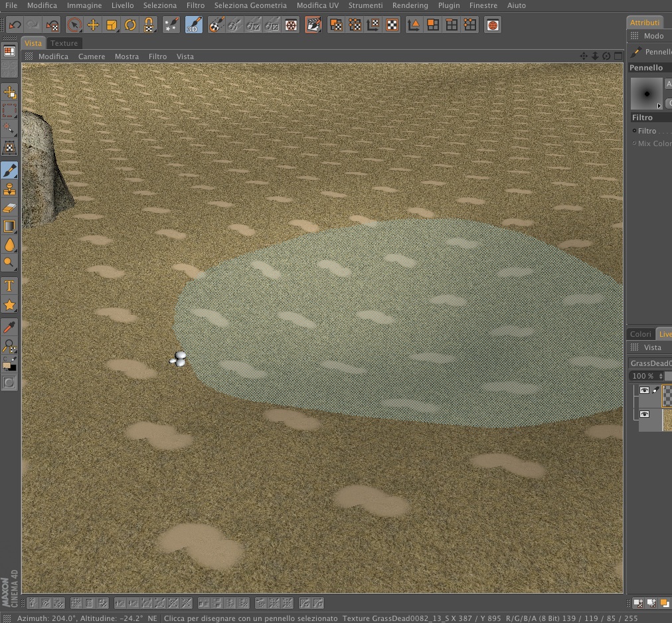Open the Paint Setup Wizard wand icon
Image resolution: width=672 pixels, height=623 pixels.
point(171,25)
